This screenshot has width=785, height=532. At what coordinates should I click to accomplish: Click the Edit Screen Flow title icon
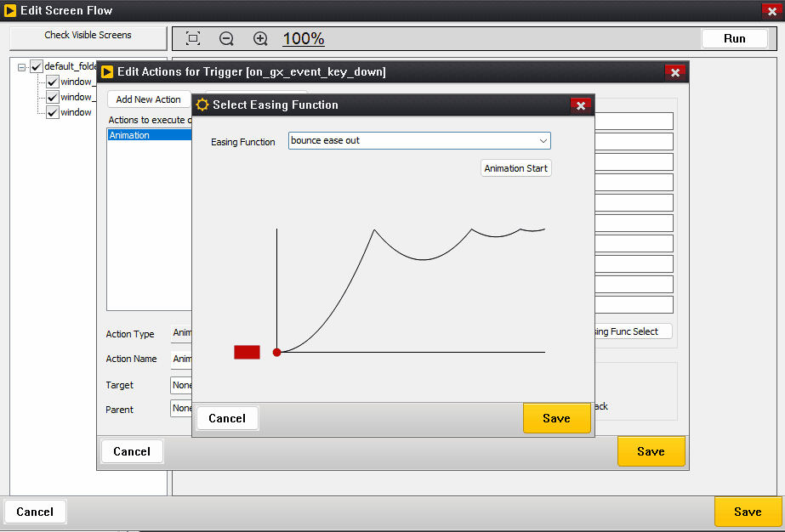10,10
